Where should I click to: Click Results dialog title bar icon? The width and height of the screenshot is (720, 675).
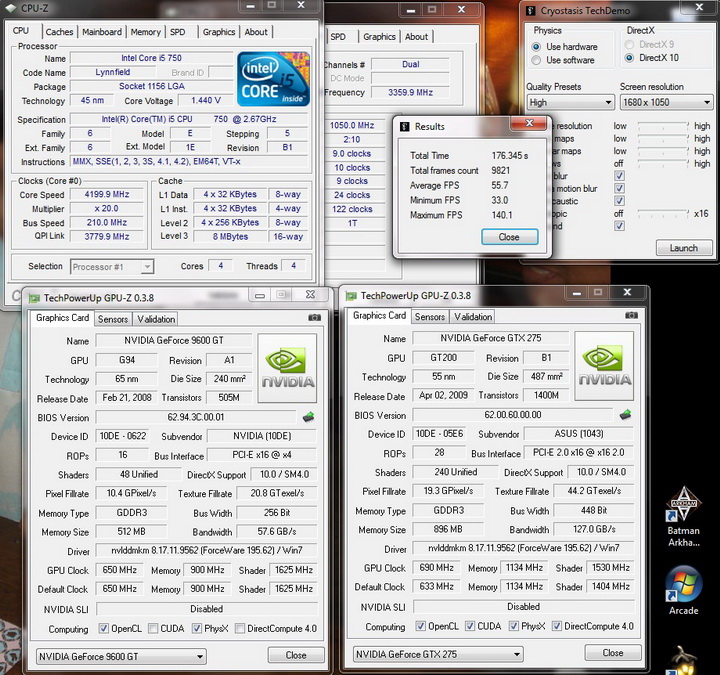[405, 126]
